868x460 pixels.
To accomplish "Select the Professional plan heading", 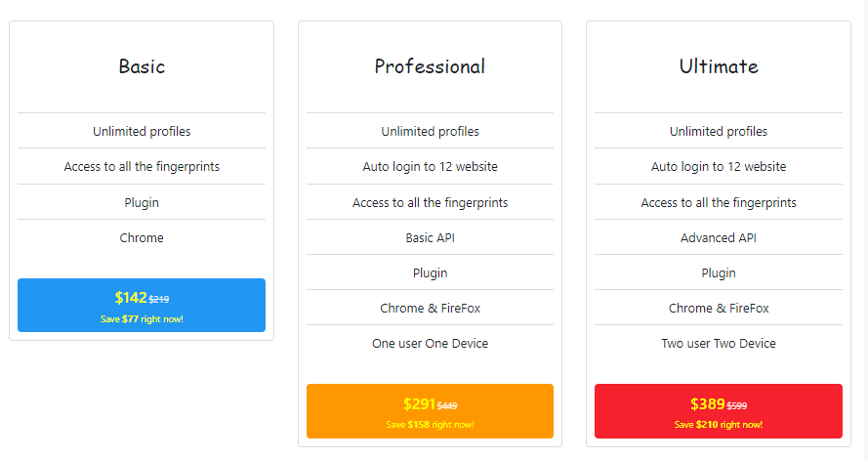I will coord(430,66).
